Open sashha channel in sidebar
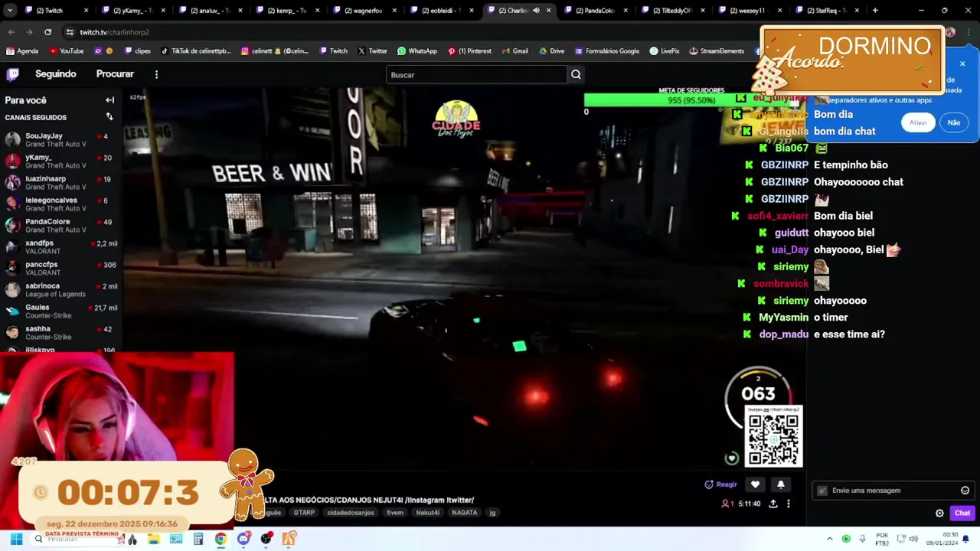980x551 pixels. [60, 332]
